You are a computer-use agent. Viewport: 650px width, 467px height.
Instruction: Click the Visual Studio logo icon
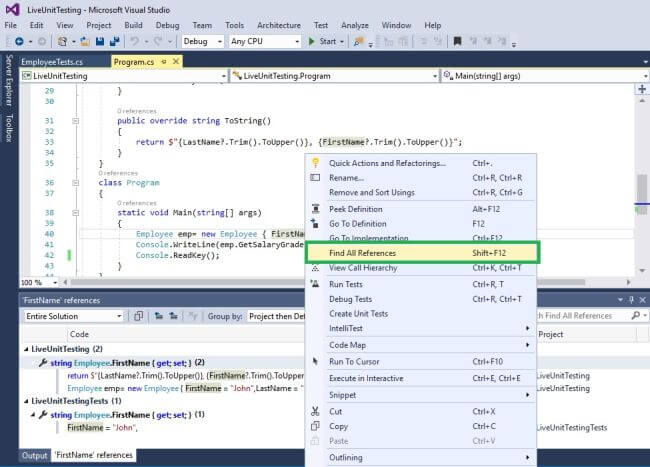point(12,10)
